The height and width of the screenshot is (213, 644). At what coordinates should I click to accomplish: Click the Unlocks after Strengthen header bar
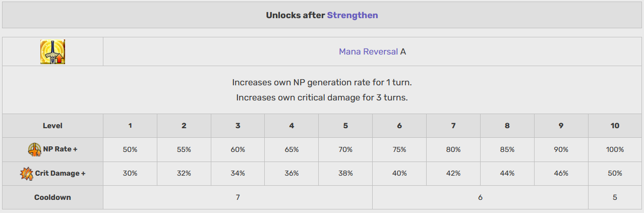click(x=322, y=15)
